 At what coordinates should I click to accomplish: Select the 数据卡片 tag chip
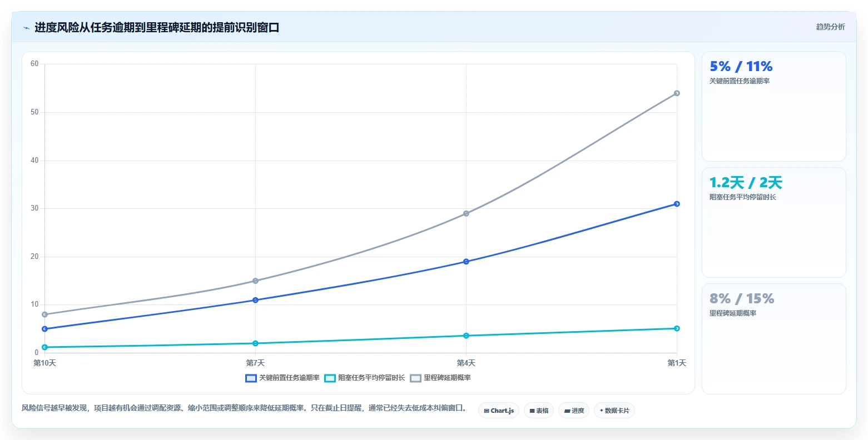click(614, 411)
